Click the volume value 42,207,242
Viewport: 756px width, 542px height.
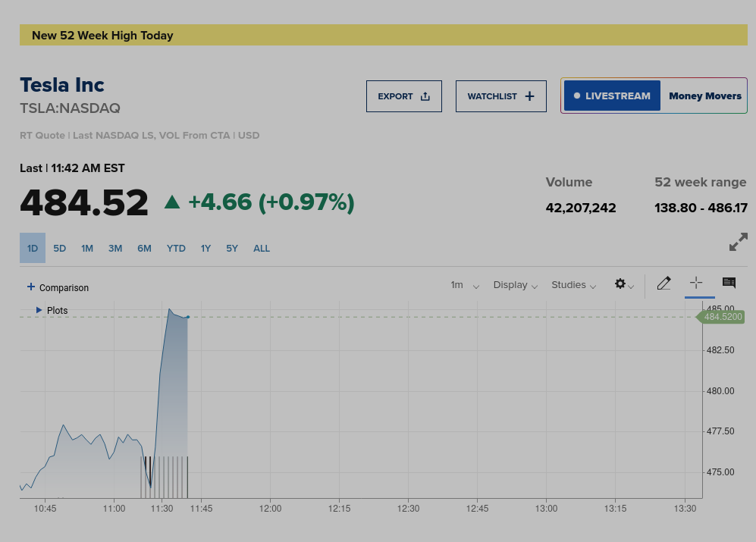tap(581, 208)
